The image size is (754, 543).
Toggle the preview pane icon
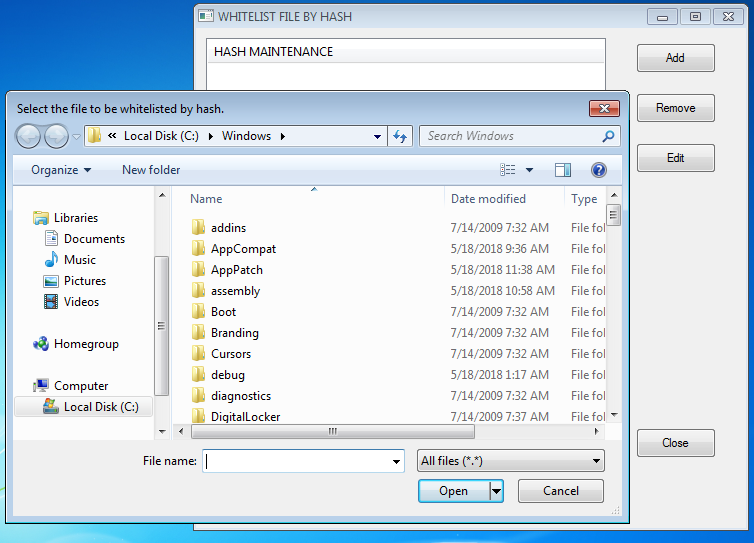point(563,170)
